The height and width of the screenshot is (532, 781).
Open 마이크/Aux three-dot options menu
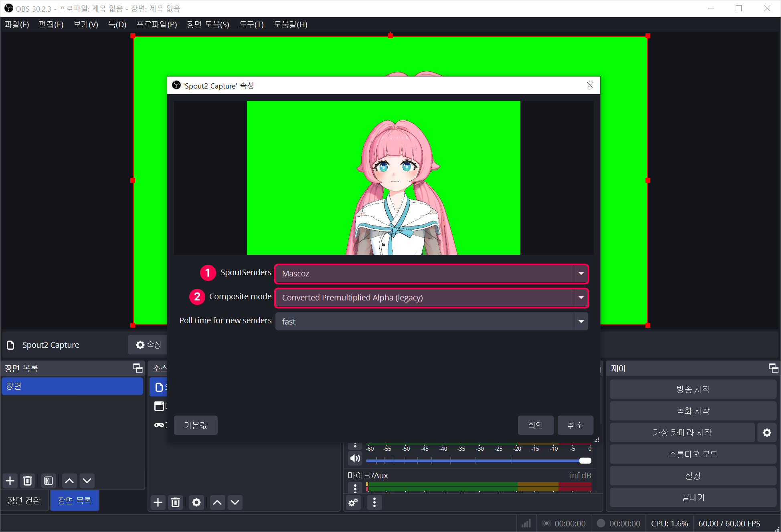[x=355, y=488]
